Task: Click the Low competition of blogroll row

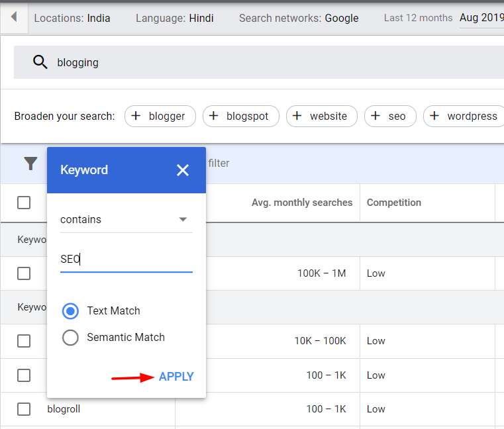Action: point(376,409)
